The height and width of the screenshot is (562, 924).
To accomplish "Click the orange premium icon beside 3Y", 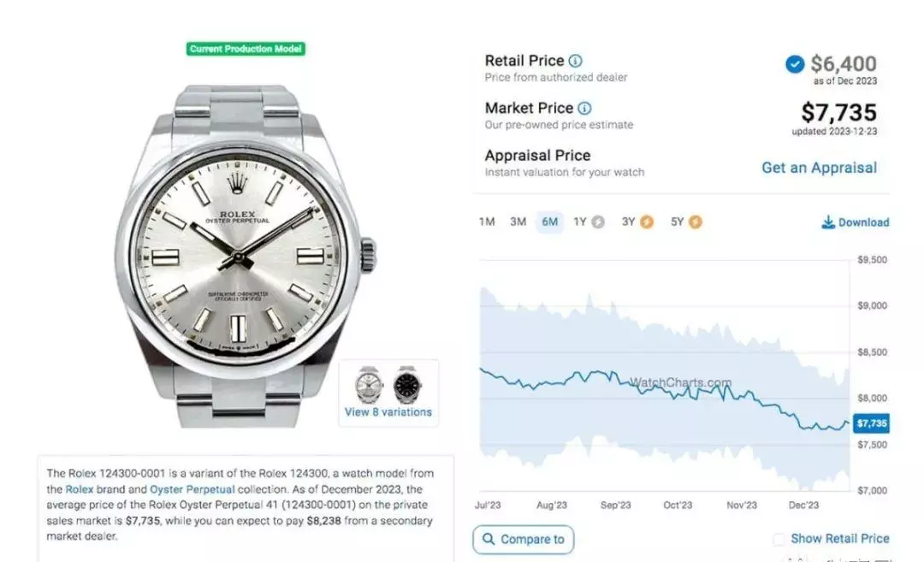I will pyautogui.click(x=647, y=222).
